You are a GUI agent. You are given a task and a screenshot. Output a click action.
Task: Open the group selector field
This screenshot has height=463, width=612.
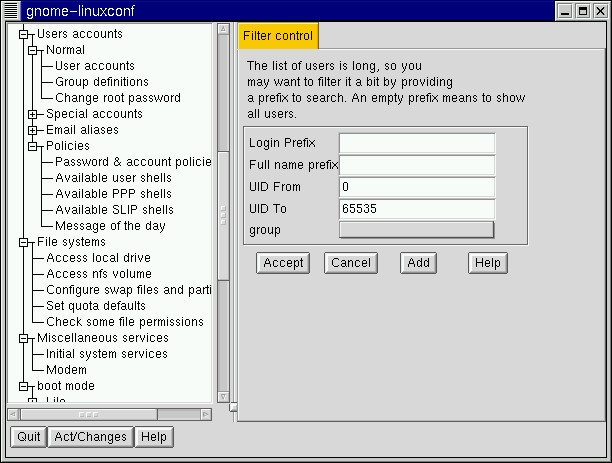[x=417, y=230]
